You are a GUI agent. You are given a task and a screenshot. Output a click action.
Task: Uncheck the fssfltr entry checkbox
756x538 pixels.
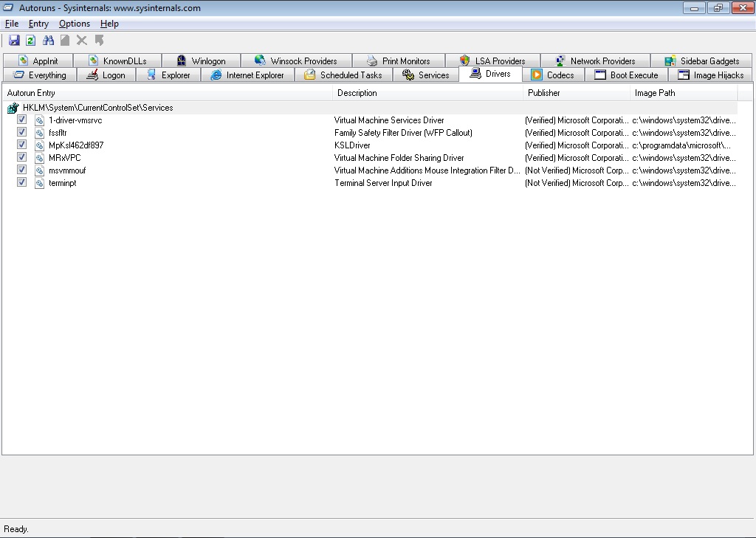click(x=21, y=131)
